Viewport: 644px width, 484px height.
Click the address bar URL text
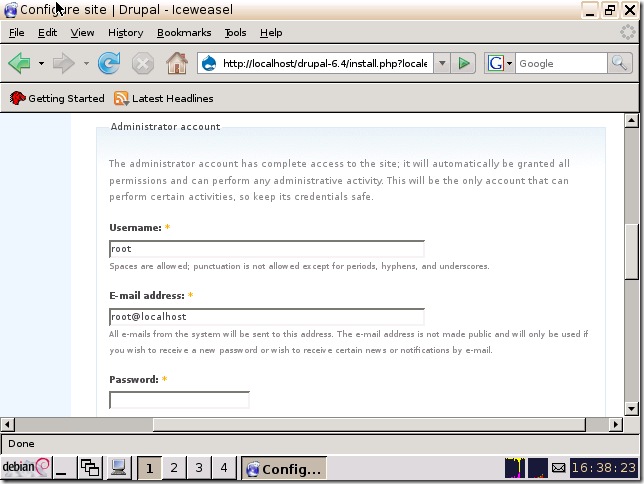pos(324,63)
